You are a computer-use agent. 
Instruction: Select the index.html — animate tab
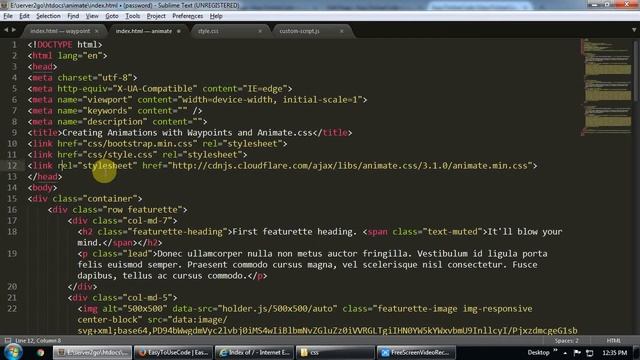tap(144, 31)
